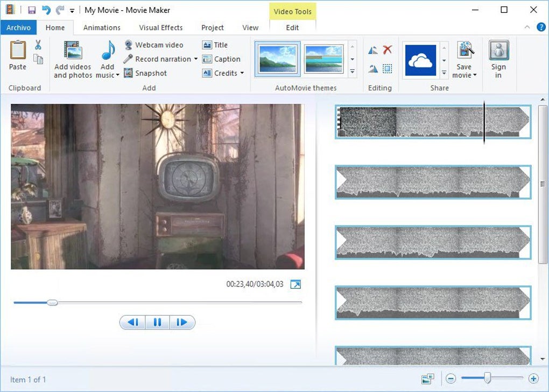Image resolution: width=549 pixels, height=392 pixels.
Task: Toggle full screen preview
Action: tap(295, 284)
